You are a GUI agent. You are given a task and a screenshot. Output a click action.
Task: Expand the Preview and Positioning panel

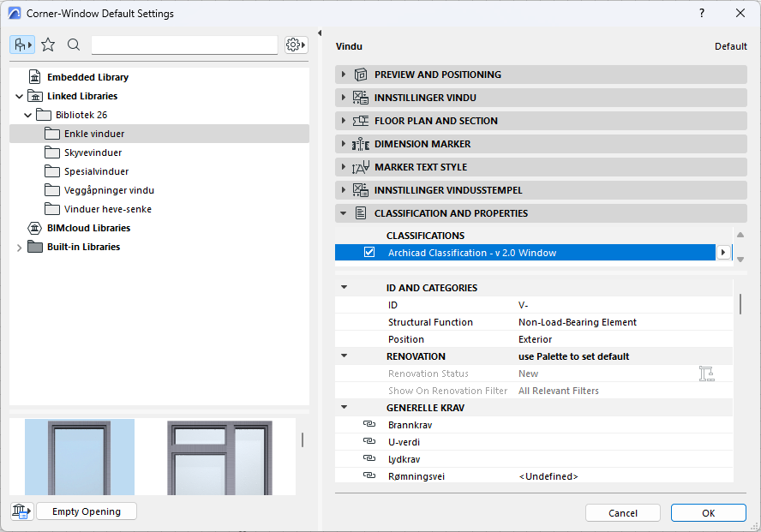(x=344, y=75)
